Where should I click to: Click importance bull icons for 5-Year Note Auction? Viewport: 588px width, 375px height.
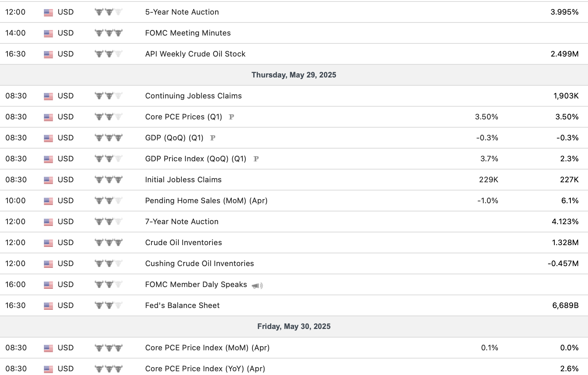coord(108,12)
